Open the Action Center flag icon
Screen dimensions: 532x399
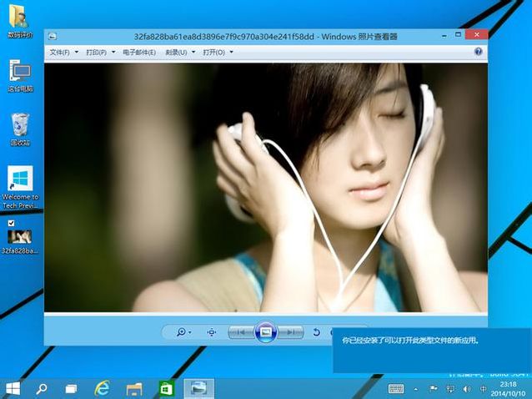(x=434, y=389)
